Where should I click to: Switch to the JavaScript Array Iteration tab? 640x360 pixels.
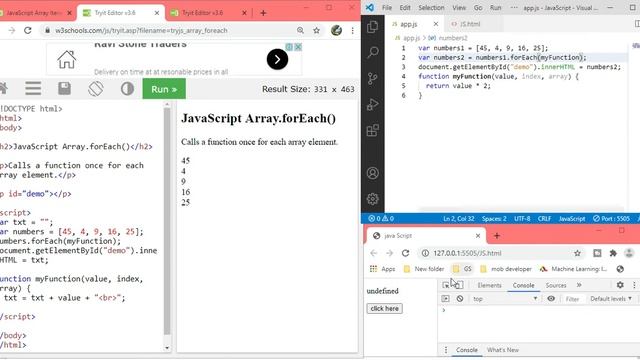pyautogui.click(x=35, y=13)
